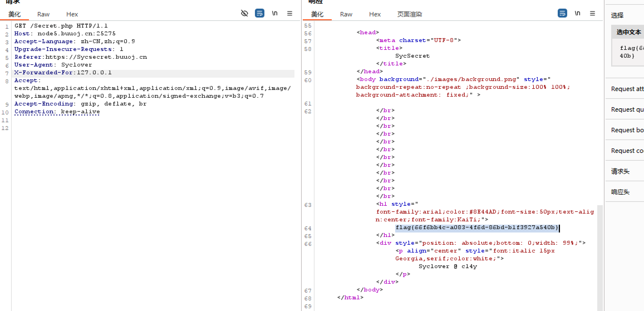Toggle word wrap icon in response panel
644x311 pixels.
pyautogui.click(x=562, y=13)
